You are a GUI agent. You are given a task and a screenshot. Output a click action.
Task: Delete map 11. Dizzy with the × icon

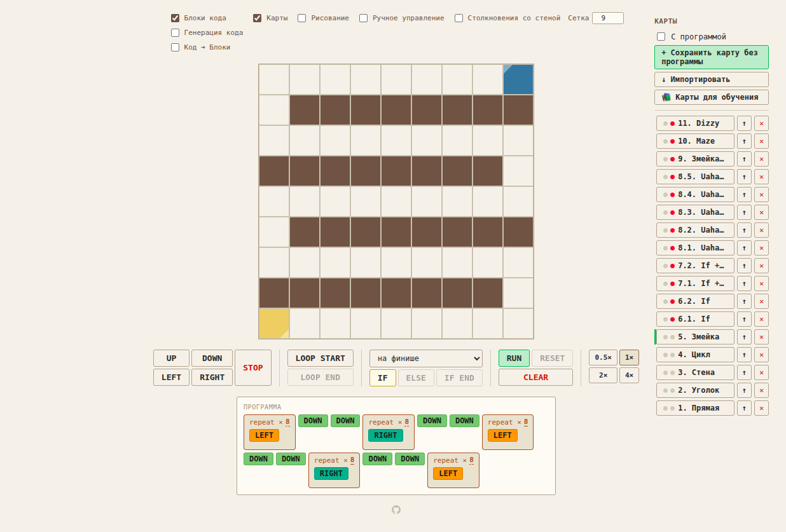click(x=761, y=123)
